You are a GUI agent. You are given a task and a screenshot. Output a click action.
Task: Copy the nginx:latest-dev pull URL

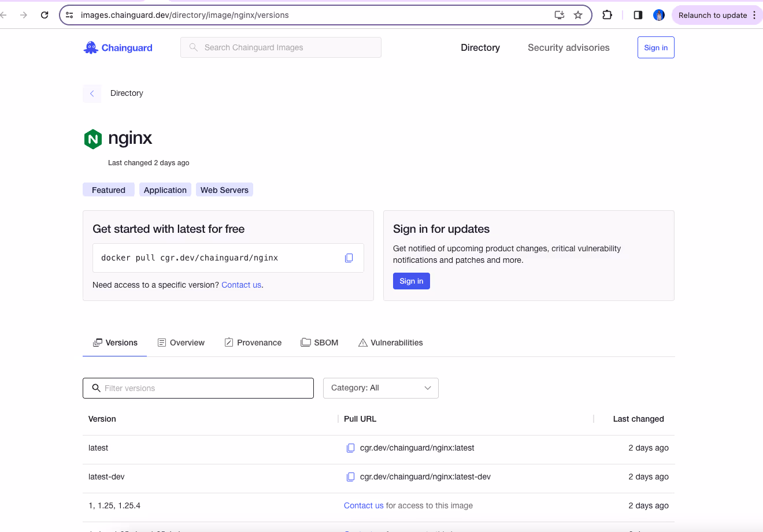click(350, 477)
